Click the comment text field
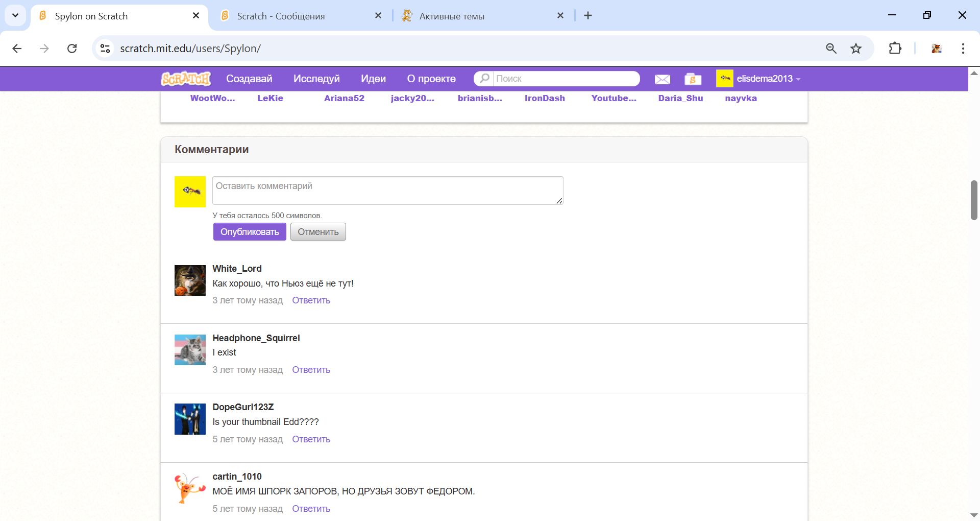 pos(387,191)
